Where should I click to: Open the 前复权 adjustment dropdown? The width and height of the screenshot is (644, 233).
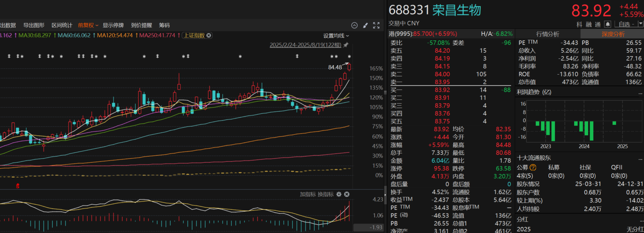(88, 25)
